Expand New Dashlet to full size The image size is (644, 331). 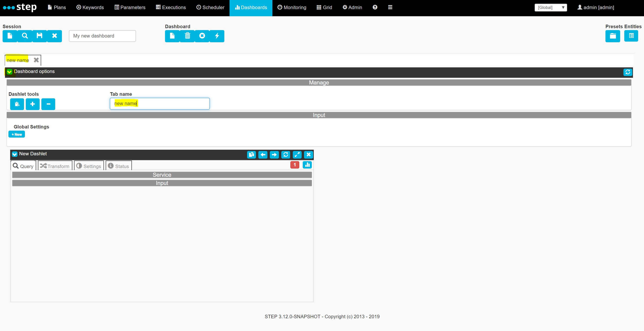(x=297, y=155)
